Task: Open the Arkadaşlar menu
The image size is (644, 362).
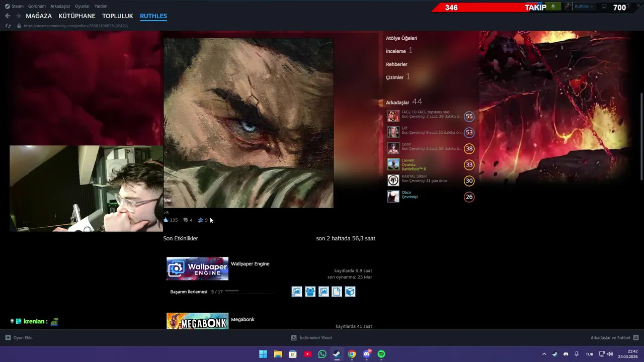Action: pos(60,6)
